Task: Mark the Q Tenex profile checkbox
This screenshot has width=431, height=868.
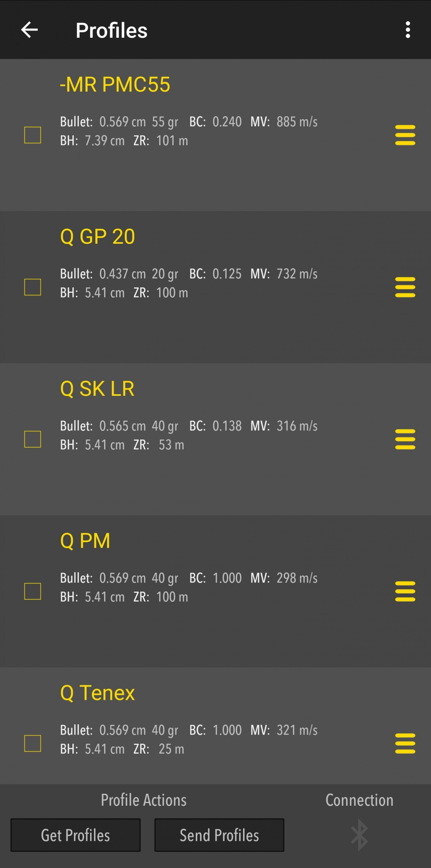Action: pyautogui.click(x=33, y=744)
